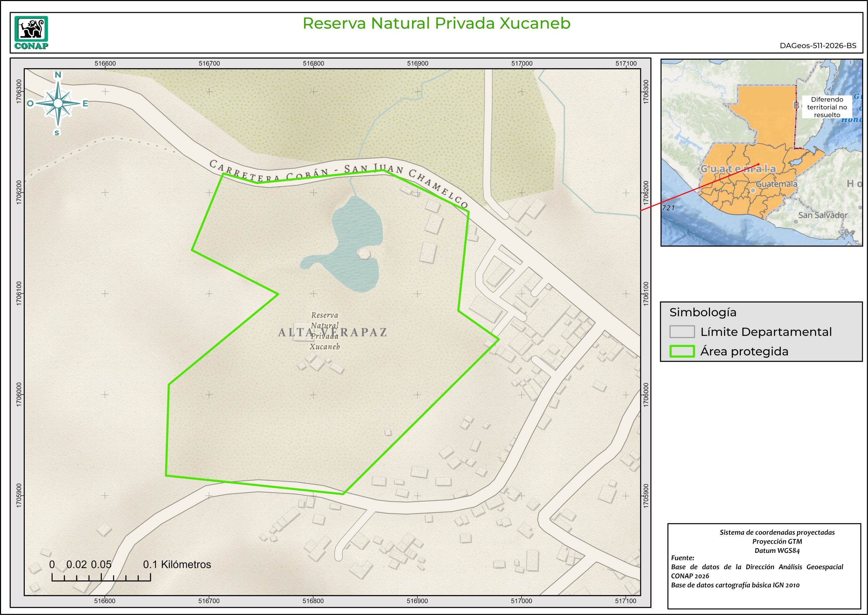Click the Guatemala City marker on inset map
868x615 pixels.
click(x=753, y=191)
